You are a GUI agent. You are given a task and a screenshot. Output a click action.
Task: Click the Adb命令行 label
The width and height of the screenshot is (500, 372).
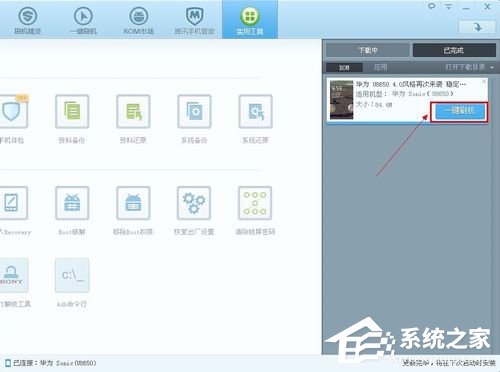(72, 304)
